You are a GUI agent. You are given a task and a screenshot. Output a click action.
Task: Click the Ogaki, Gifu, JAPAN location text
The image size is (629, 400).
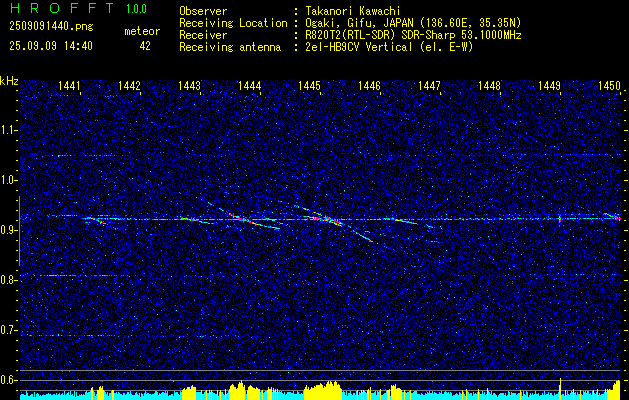pos(412,23)
